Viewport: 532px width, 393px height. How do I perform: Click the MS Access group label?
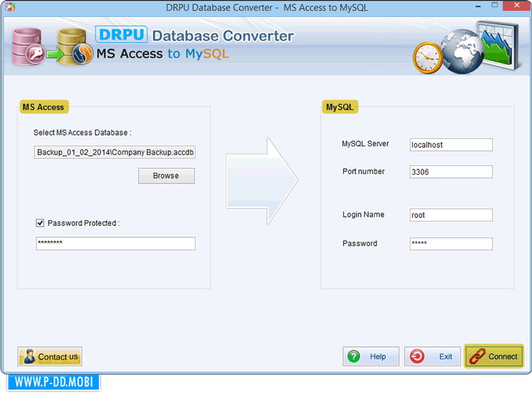coord(43,107)
